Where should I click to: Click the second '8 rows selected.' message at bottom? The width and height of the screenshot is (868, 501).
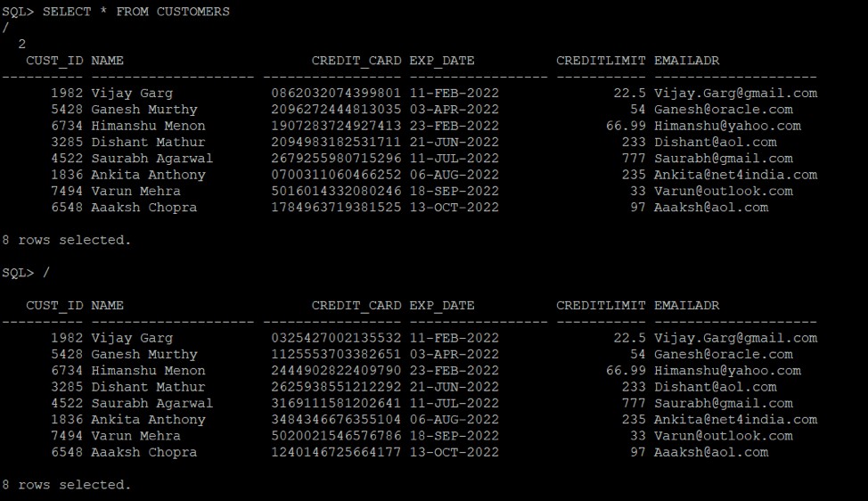67,484
